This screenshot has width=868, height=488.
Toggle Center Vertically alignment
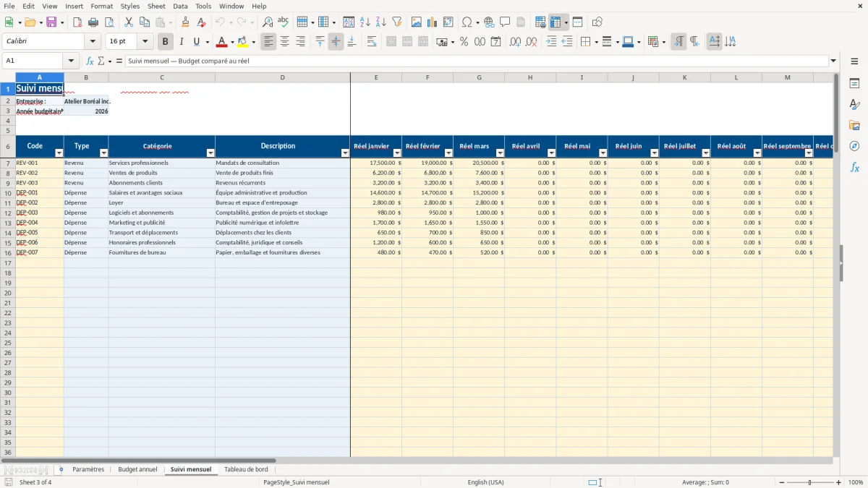pyautogui.click(x=336, y=42)
